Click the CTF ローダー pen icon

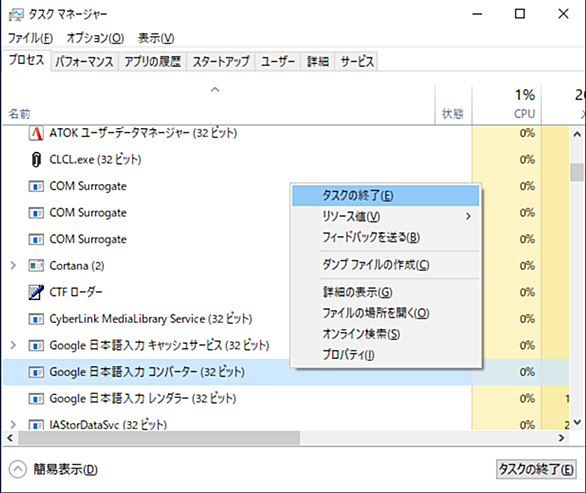click(x=36, y=292)
